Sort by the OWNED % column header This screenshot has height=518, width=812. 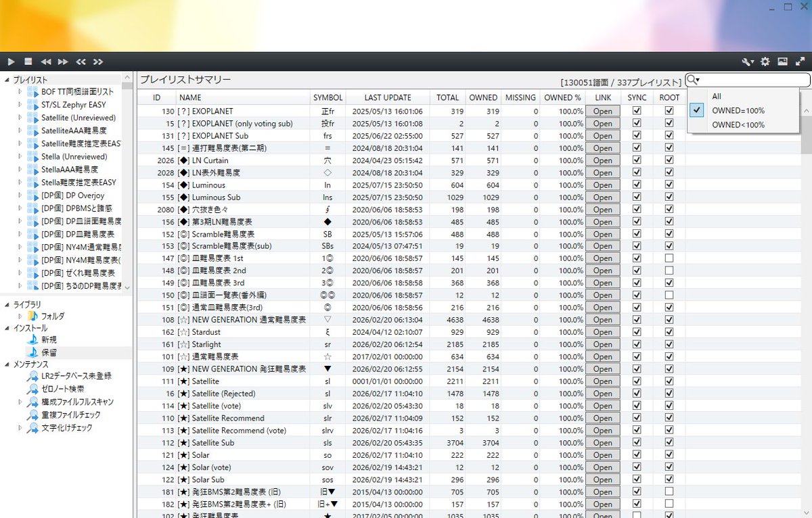[x=562, y=98]
